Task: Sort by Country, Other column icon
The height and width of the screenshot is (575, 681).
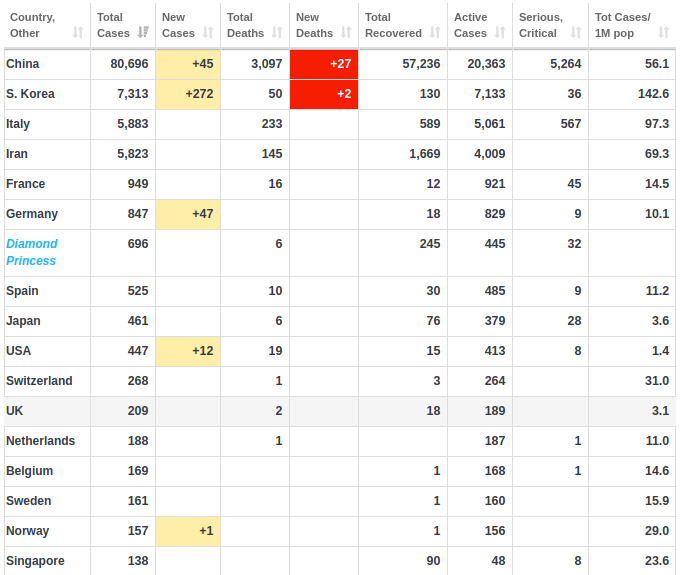Action: coord(78,33)
